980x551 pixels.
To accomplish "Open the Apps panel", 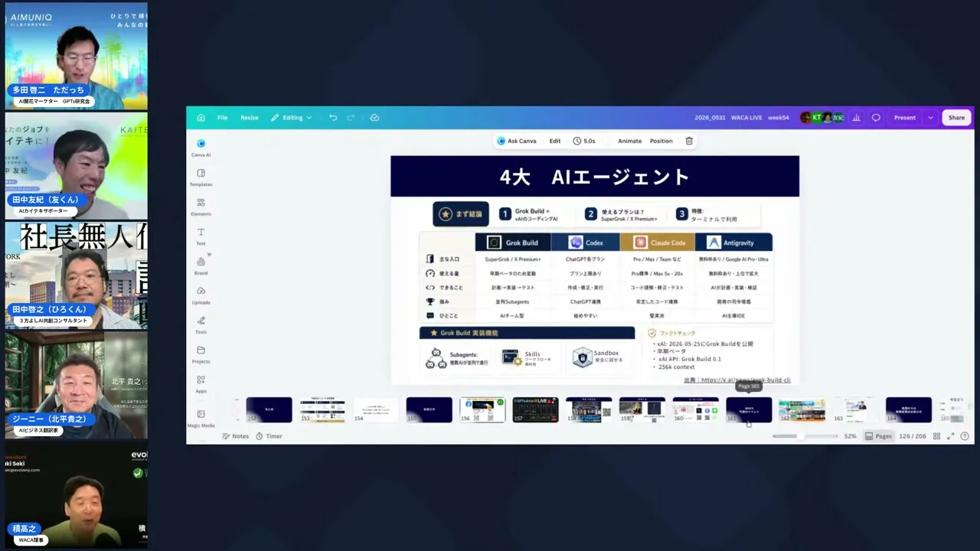I will (201, 383).
